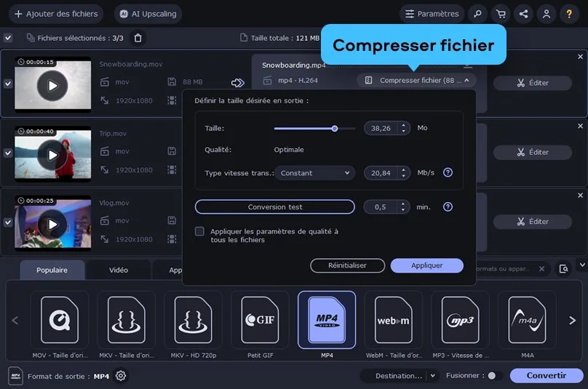The width and height of the screenshot is (588, 389).
Task: Choose the MP3 format preset icon
Action: point(460,320)
